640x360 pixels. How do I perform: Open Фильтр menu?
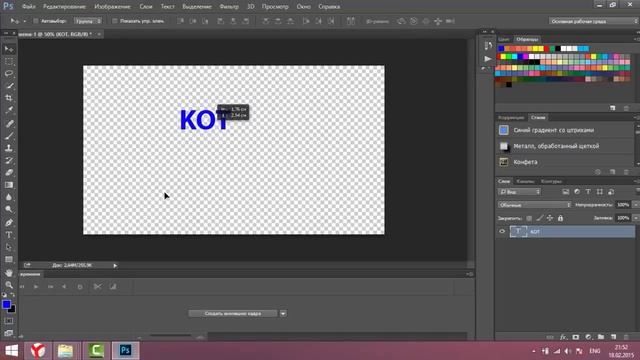[x=229, y=7]
